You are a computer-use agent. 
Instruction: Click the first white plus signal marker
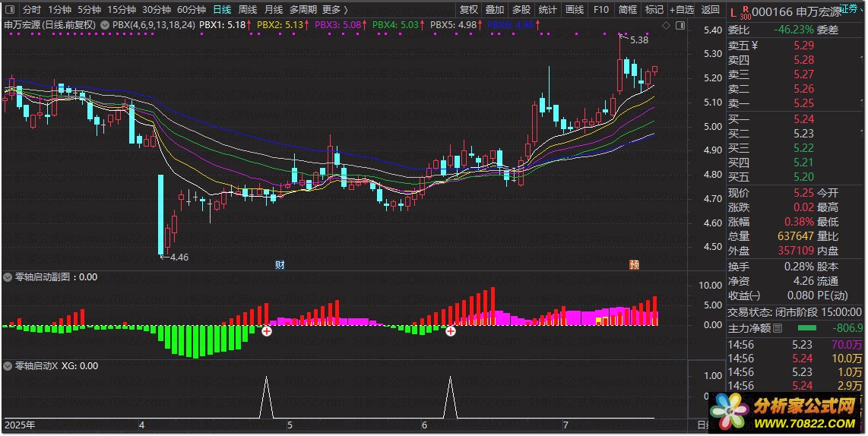click(267, 331)
